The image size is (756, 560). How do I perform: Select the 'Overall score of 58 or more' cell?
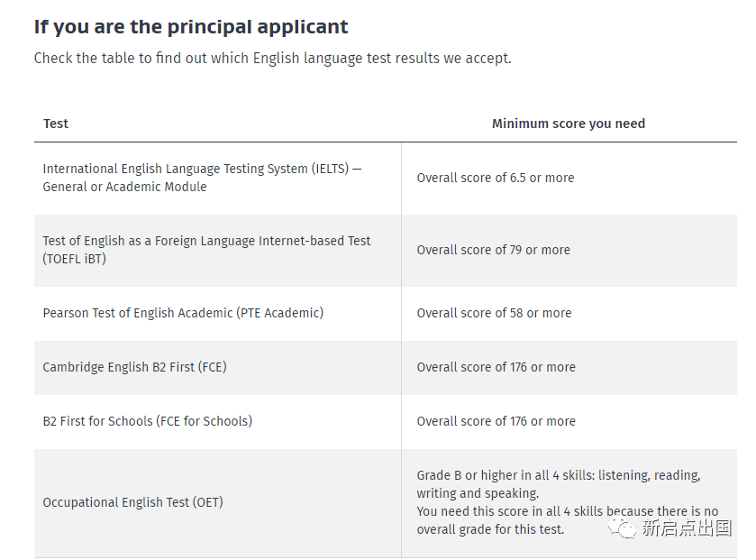(x=494, y=313)
